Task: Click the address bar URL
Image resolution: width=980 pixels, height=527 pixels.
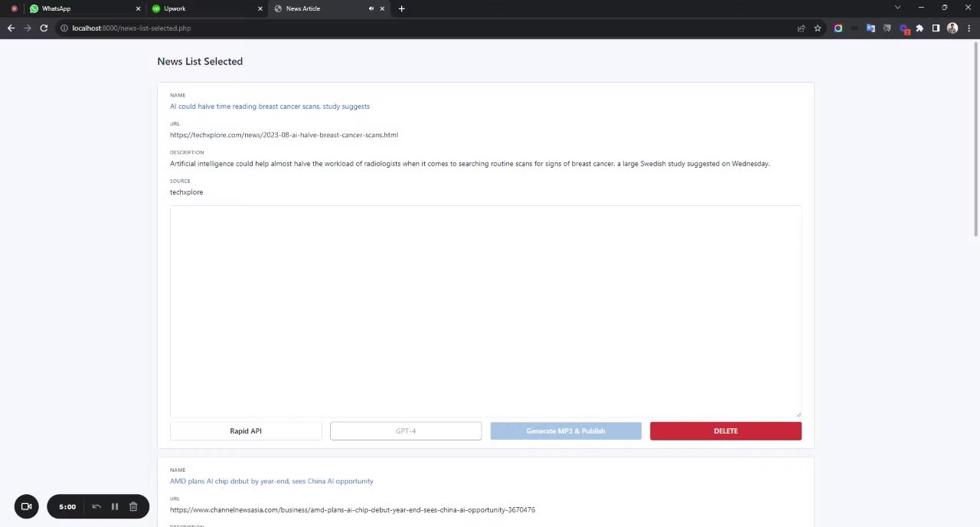Action: [132, 28]
